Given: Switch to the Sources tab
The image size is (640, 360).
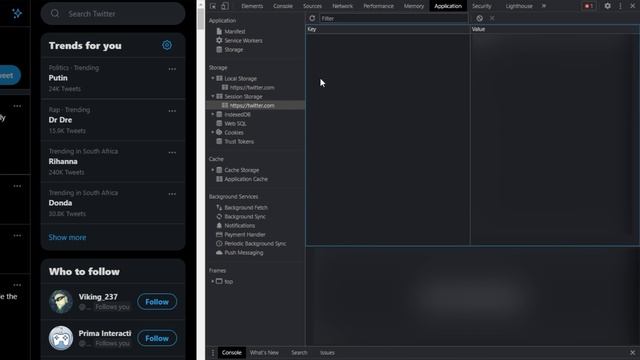Looking at the screenshot, I should tap(312, 6).
